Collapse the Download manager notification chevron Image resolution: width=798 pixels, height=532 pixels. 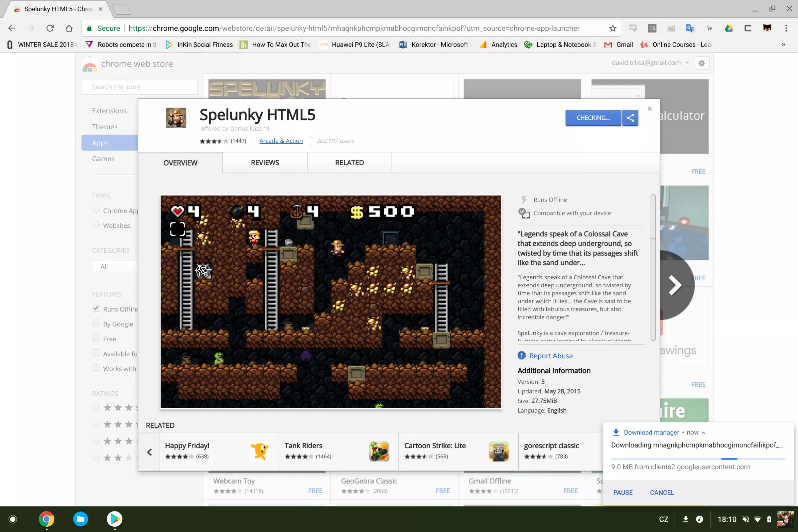pos(703,433)
